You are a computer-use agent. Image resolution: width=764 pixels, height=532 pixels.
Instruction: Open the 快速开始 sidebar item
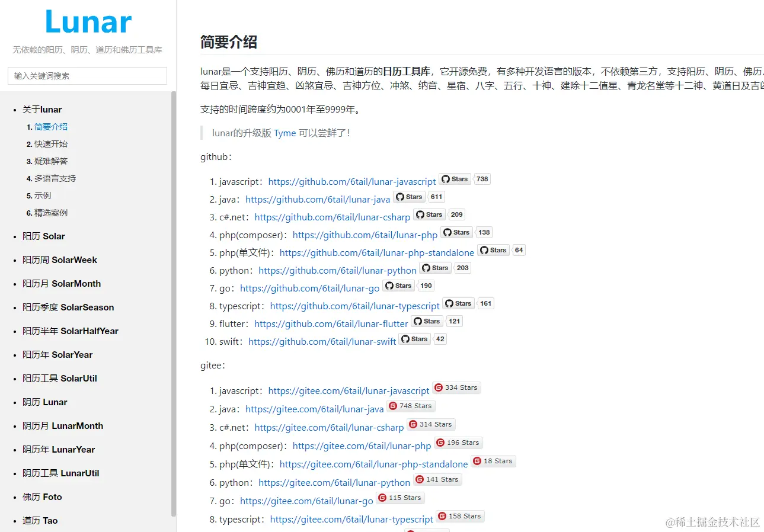[x=51, y=144]
